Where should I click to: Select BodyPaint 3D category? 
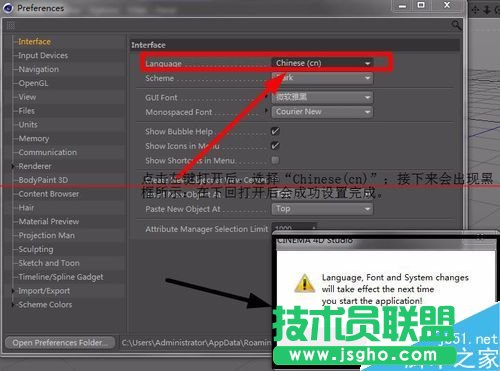pos(43,180)
